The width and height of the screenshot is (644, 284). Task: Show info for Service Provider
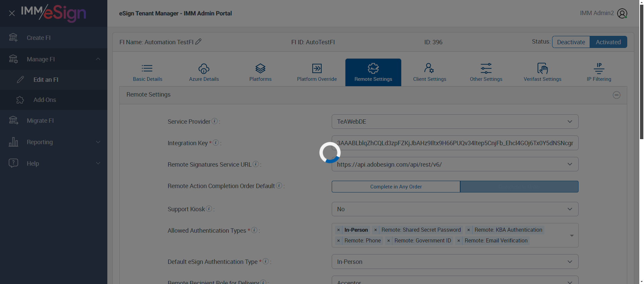[215, 121]
